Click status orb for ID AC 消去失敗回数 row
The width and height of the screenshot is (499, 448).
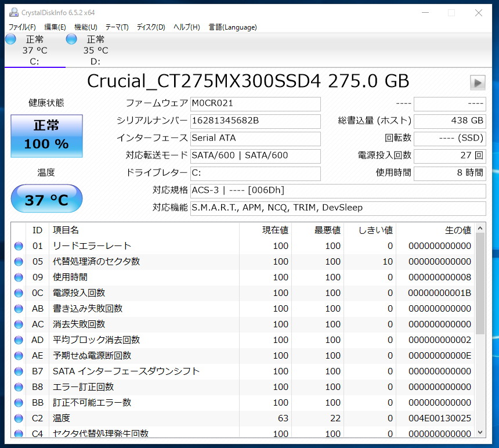pos(19,324)
